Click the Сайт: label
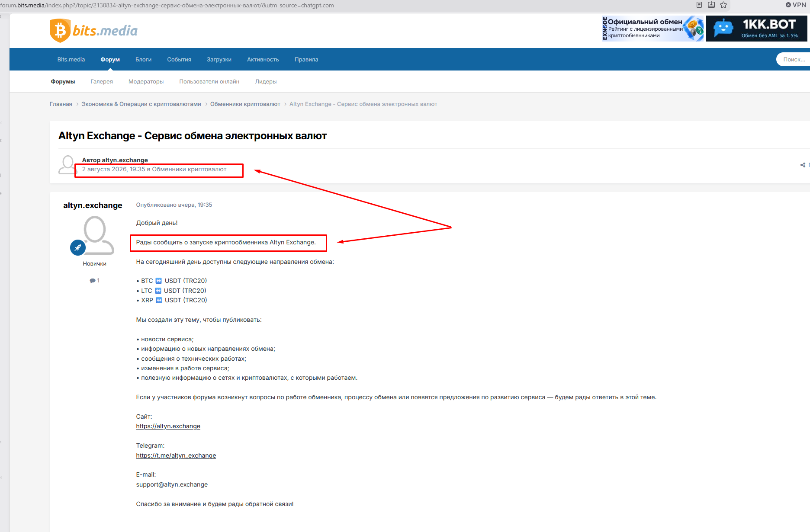 [144, 417]
